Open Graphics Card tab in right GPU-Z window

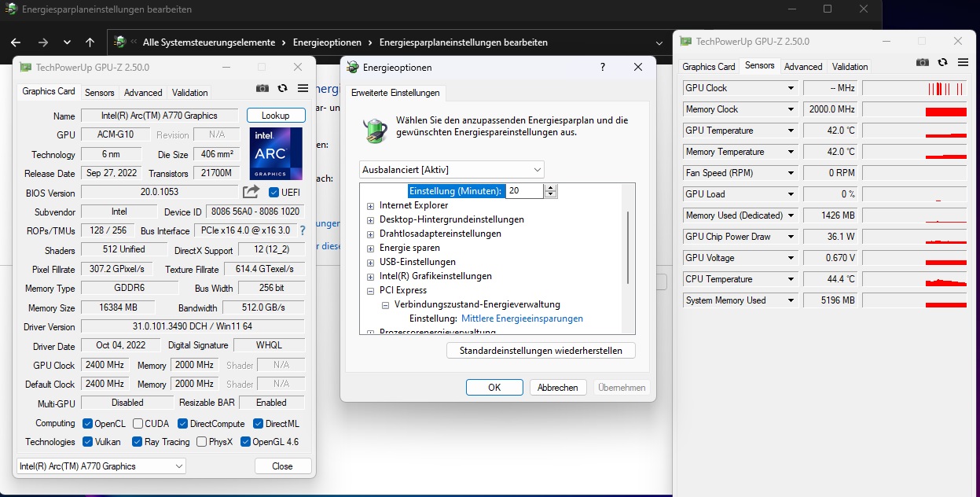(x=709, y=67)
